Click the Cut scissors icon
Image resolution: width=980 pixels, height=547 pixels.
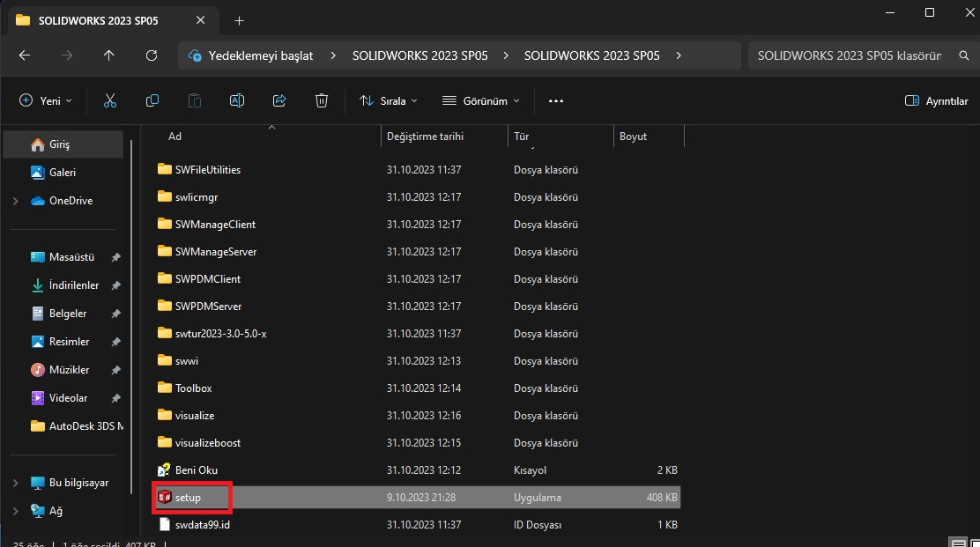[x=110, y=101]
